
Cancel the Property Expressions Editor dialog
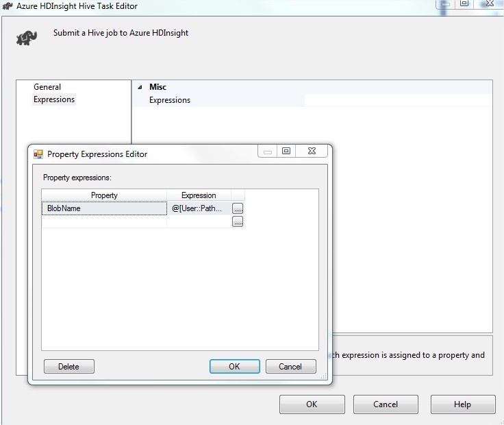[291, 367]
